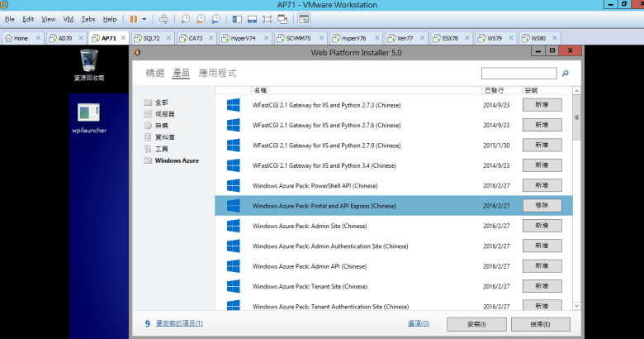Select Windows Azure category in sidebar
This screenshot has height=339, width=644.
point(177,160)
